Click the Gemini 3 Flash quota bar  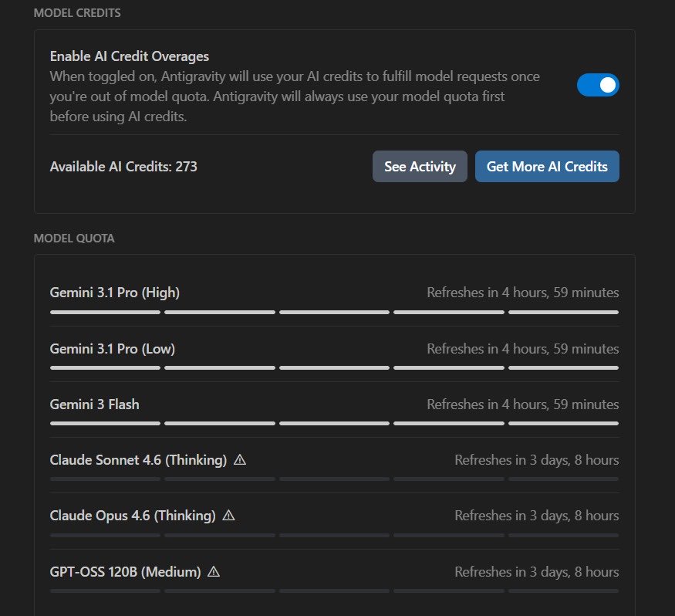coord(335,424)
